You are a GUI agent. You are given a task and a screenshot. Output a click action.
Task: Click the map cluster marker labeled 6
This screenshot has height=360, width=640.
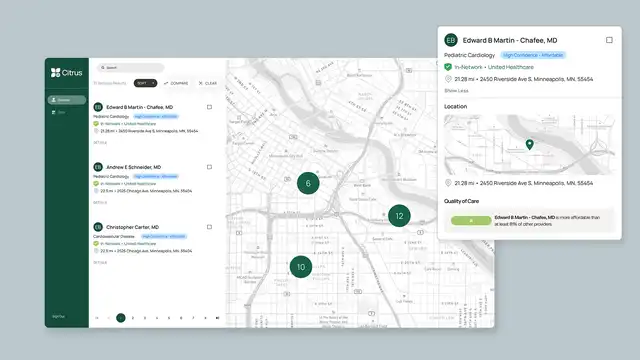[308, 183]
